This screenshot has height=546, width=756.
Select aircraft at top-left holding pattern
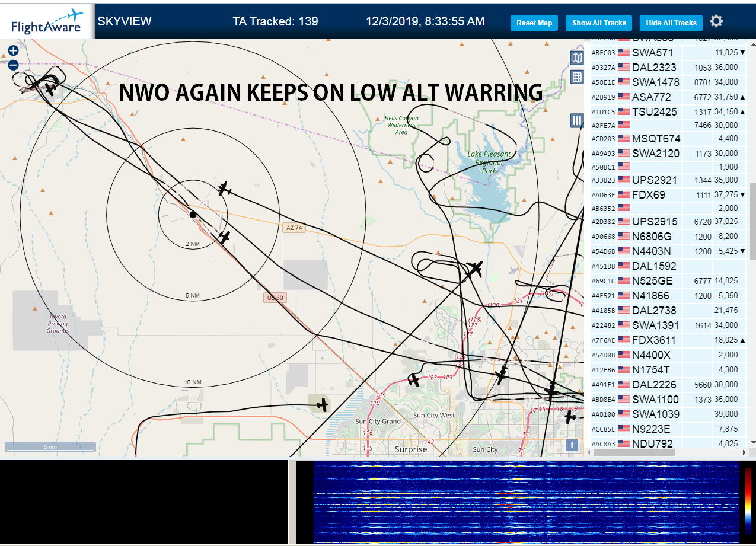coord(50,89)
